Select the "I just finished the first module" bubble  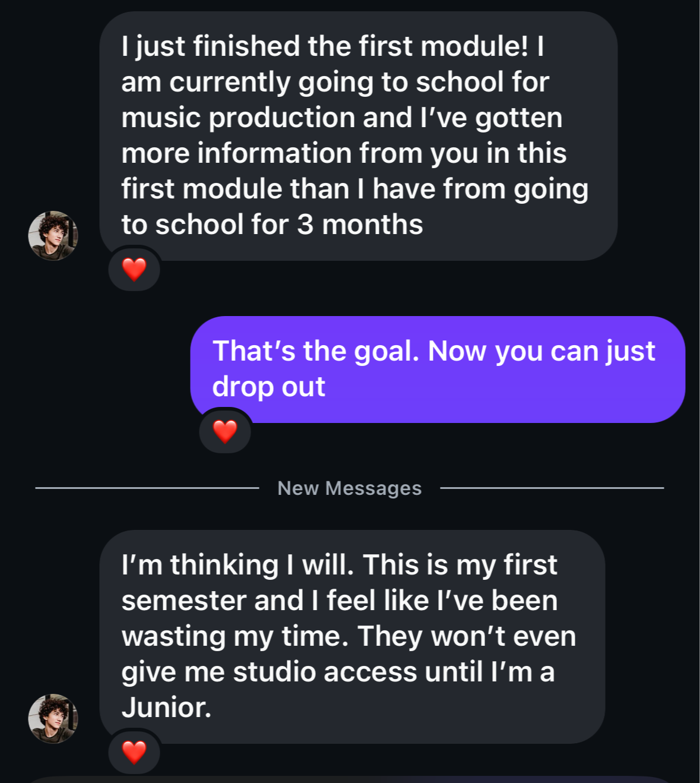click(358, 135)
